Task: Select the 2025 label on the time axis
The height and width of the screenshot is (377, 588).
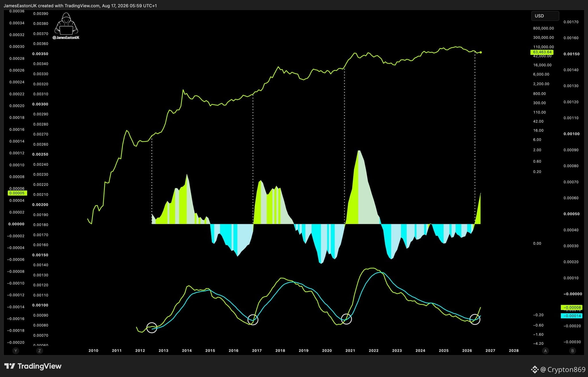Action: click(x=444, y=351)
